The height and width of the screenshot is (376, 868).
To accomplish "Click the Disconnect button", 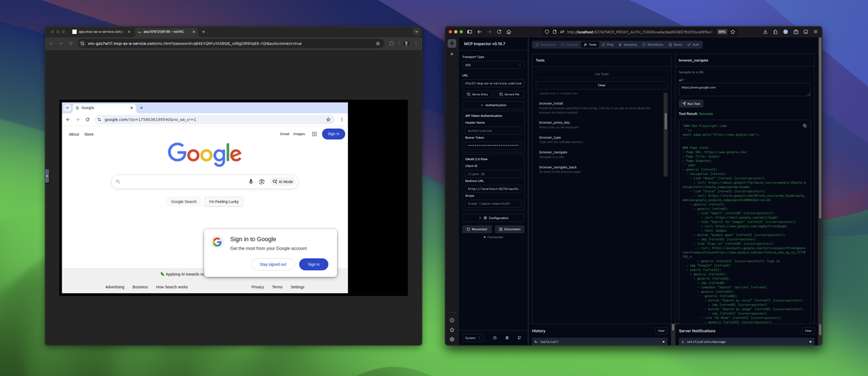I will 509,229.
